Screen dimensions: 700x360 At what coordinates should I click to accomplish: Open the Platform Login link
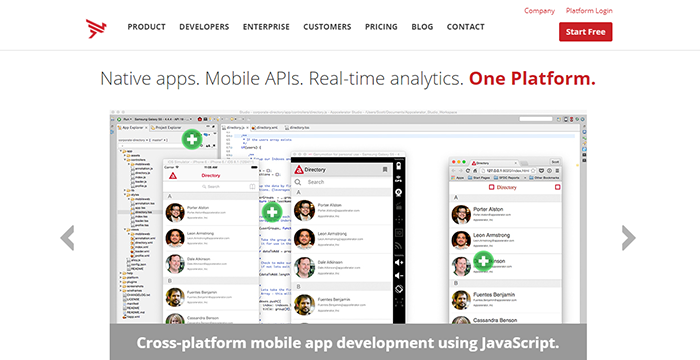(x=589, y=11)
